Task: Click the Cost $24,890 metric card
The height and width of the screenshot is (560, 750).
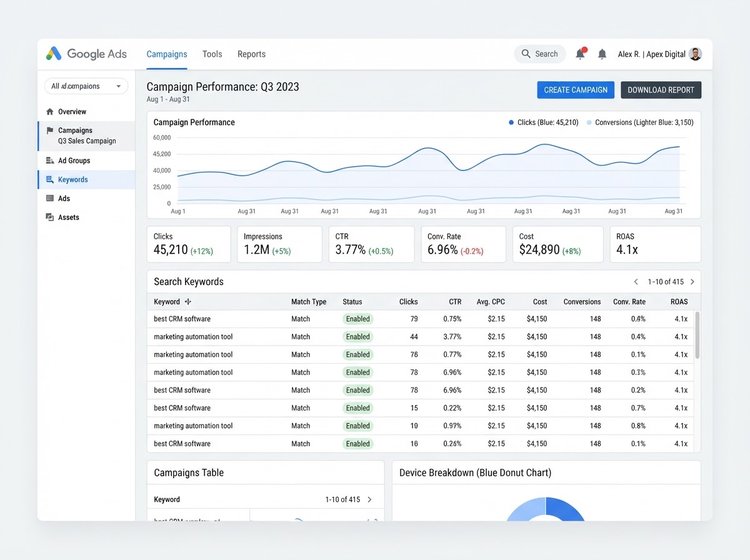Action: tap(557, 244)
